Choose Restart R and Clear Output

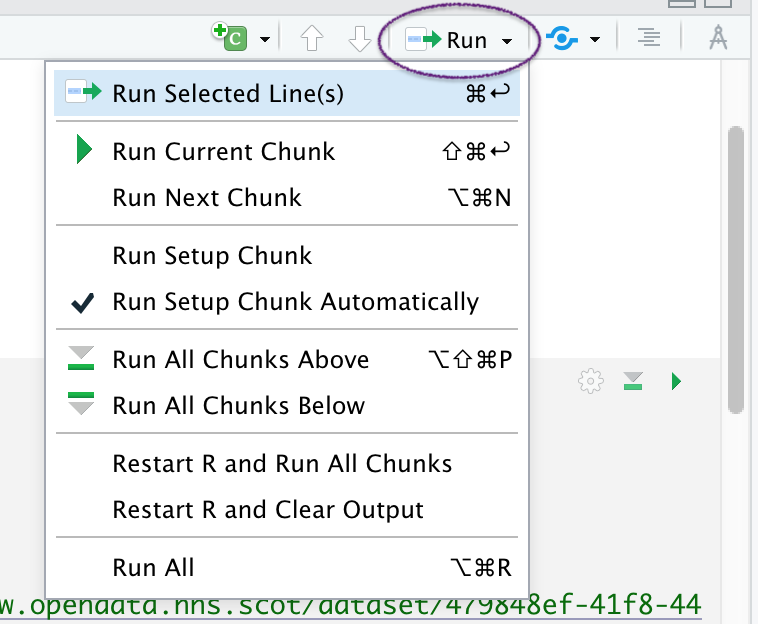click(x=268, y=509)
